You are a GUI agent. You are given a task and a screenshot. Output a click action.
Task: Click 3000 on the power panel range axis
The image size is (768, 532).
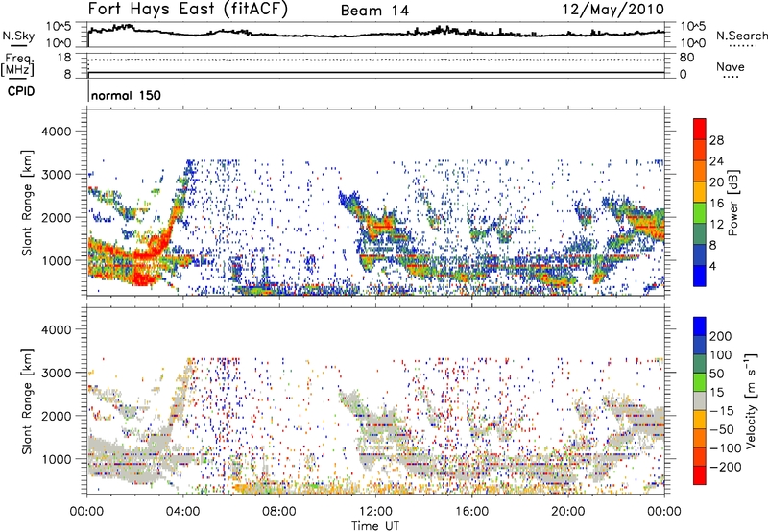click(57, 175)
